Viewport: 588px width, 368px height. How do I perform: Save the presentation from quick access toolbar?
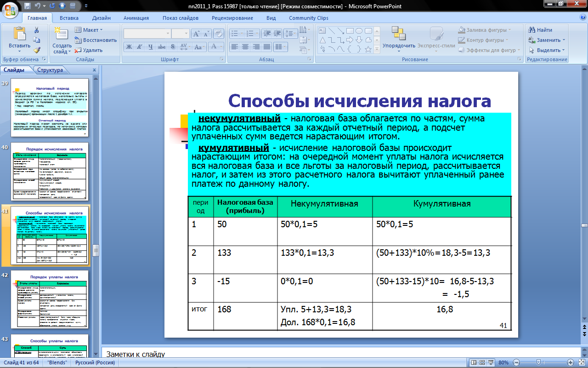click(28, 6)
